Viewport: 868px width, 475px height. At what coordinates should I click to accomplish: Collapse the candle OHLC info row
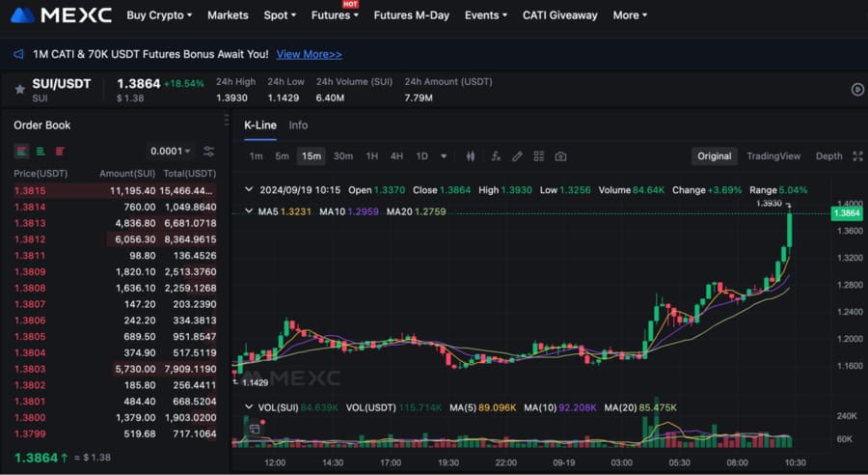click(249, 189)
